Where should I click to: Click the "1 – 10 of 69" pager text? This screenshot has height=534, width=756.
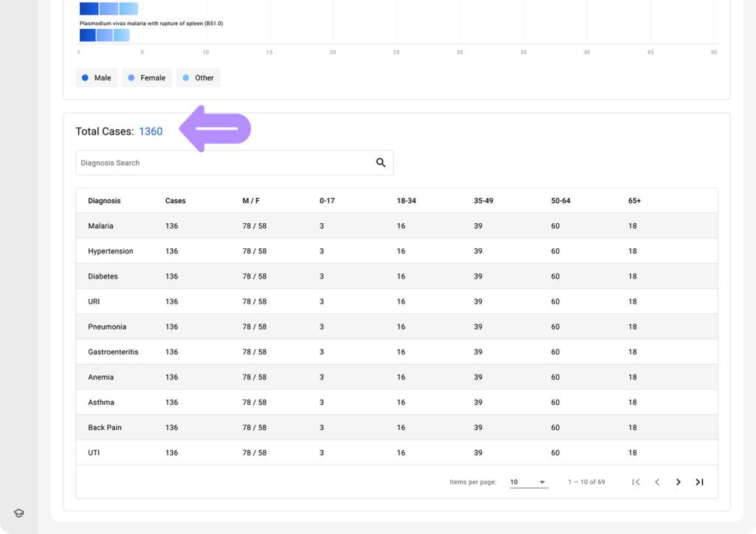click(586, 482)
